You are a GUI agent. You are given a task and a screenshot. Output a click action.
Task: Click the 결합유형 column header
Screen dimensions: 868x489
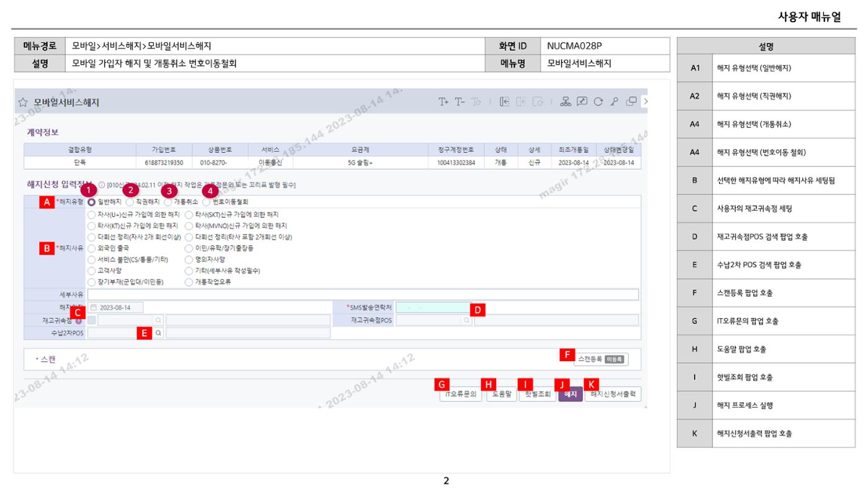coord(80,150)
